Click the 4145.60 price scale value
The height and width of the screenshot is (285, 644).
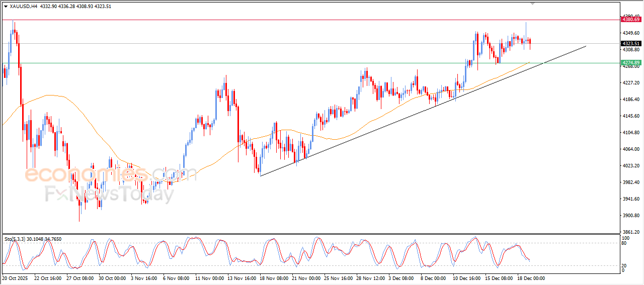tap(630, 116)
